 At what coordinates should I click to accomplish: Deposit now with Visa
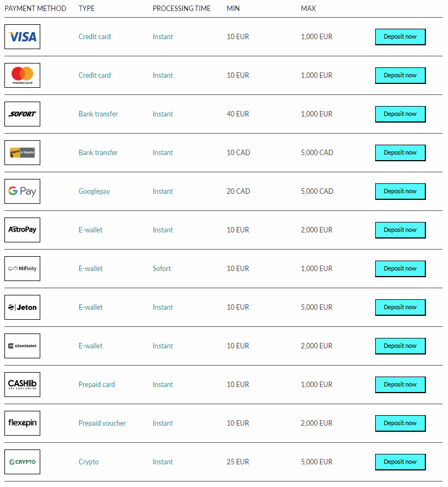(400, 37)
